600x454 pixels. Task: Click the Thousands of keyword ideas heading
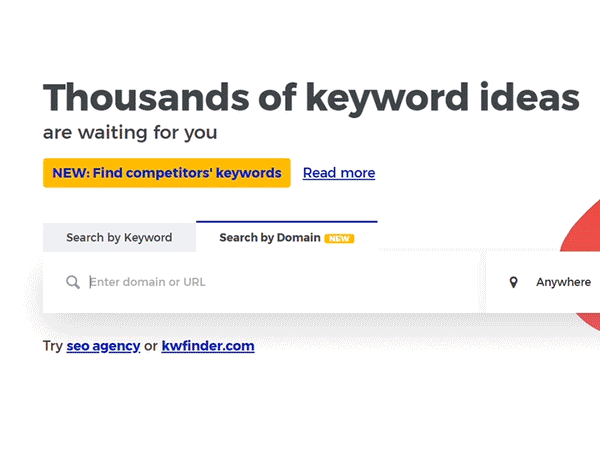click(x=311, y=98)
